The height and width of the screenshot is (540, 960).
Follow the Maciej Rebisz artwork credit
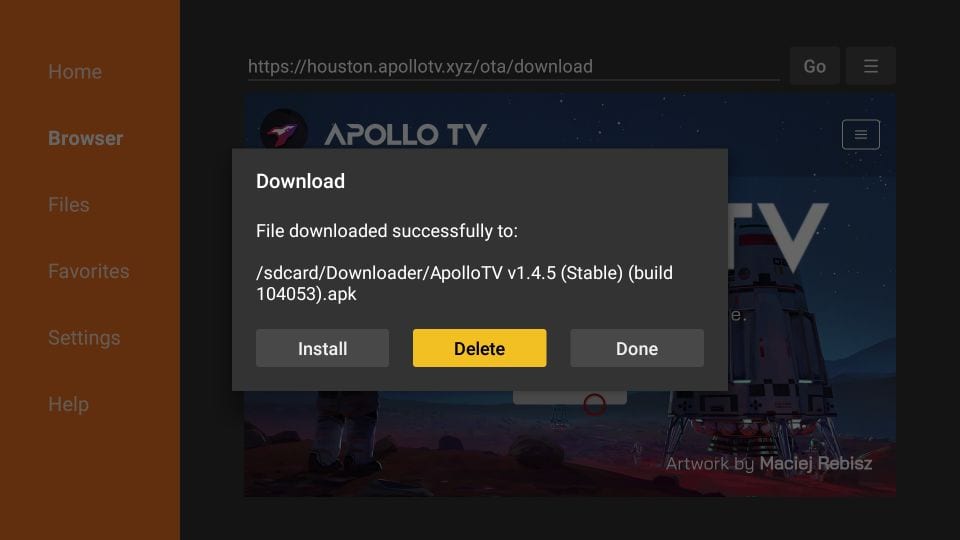[x=816, y=463]
